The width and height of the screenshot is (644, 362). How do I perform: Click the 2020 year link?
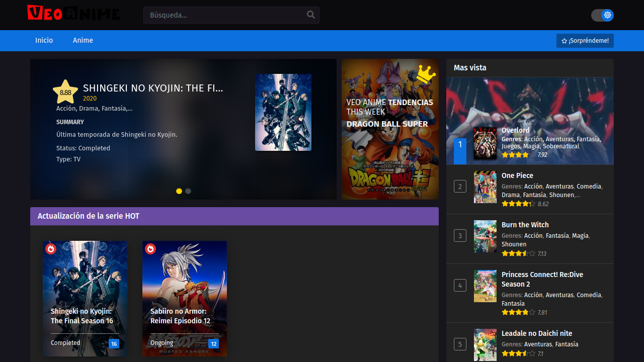tap(90, 99)
